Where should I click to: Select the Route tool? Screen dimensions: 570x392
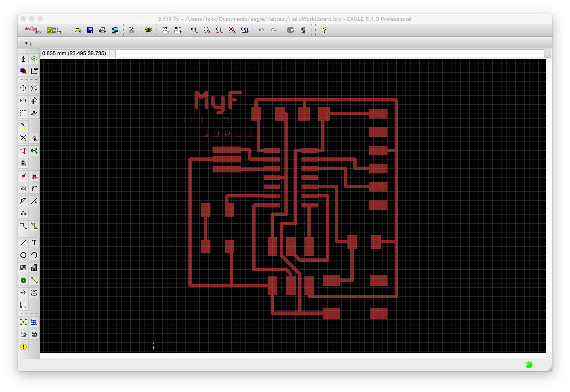click(x=23, y=226)
